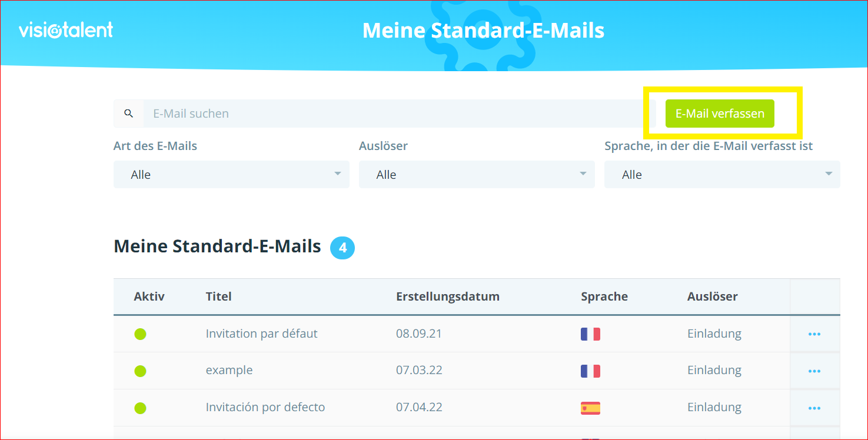The image size is (868, 440).
Task: Toggle active status of Invitation par défaut
Action: pos(140,334)
